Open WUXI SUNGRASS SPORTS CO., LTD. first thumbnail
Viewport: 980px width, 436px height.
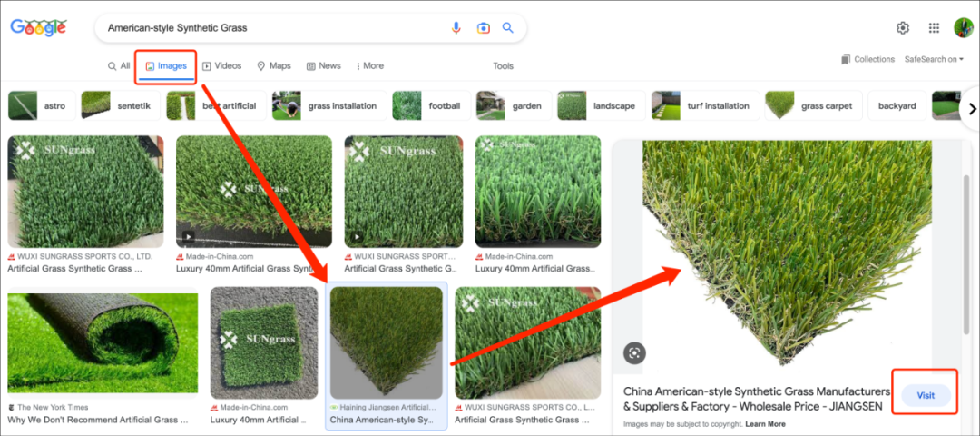click(x=85, y=192)
